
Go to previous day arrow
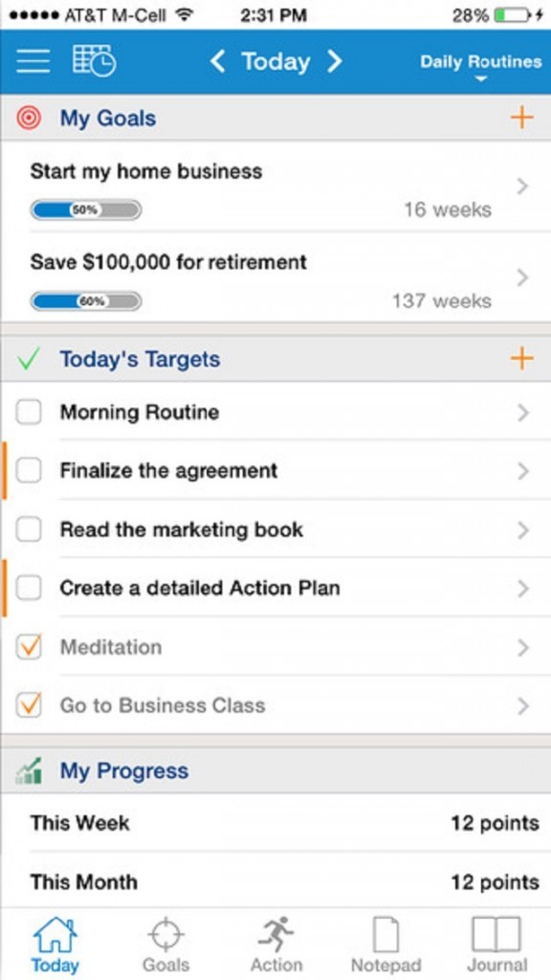217,61
